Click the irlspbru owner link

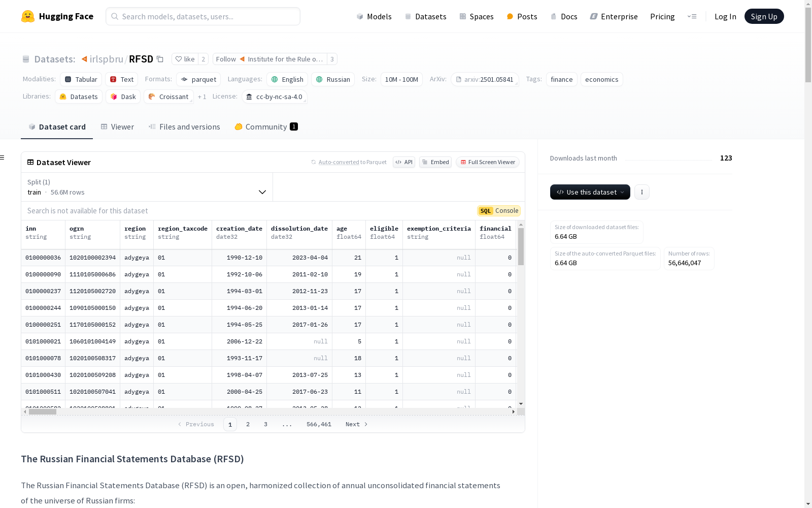pyautogui.click(x=107, y=59)
